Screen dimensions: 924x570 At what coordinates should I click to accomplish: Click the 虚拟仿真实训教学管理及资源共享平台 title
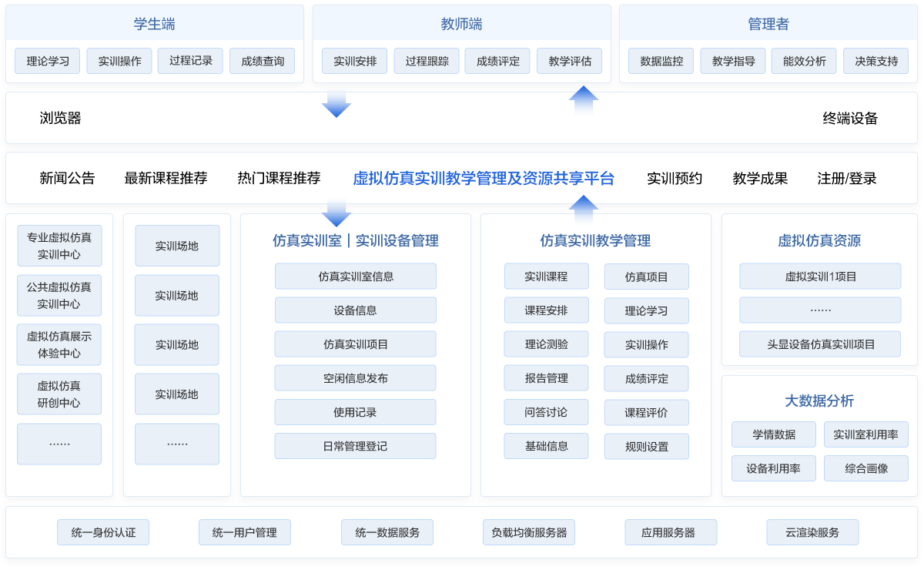(x=484, y=179)
